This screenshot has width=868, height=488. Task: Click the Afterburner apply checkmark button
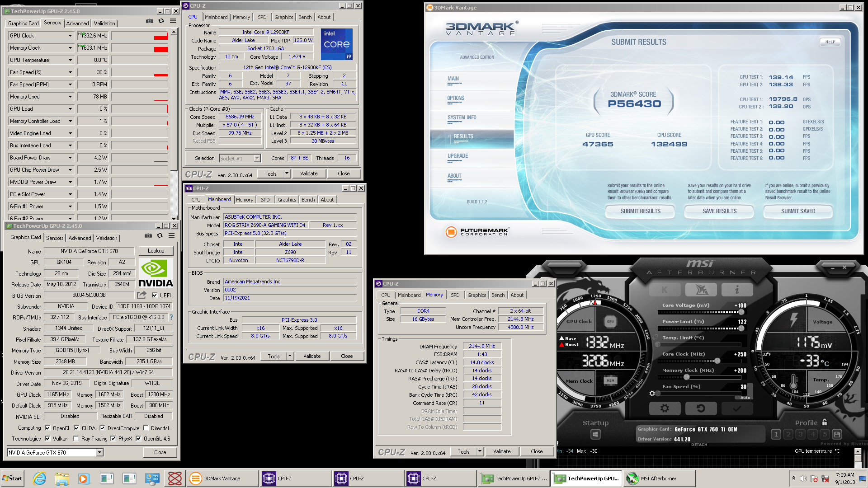tap(737, 408)
